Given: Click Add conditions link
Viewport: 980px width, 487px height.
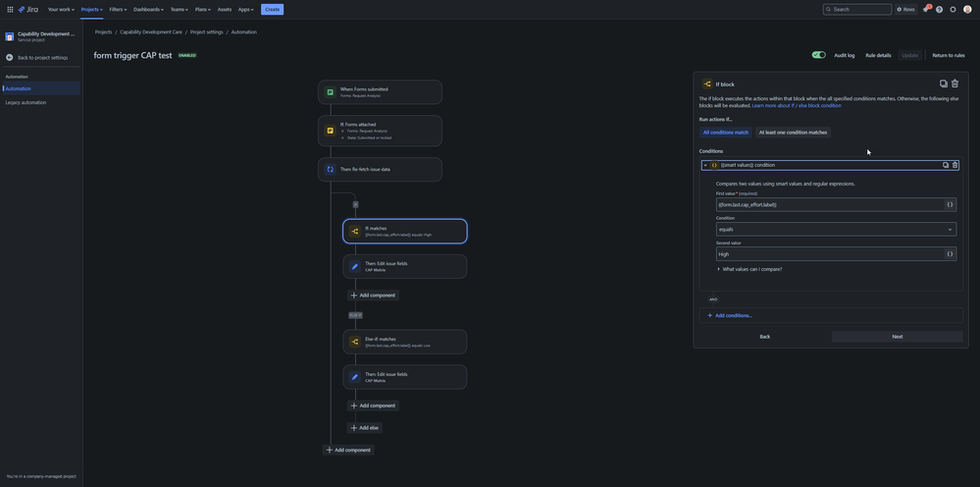Looking at the screenshot, I should click(730, 316).
